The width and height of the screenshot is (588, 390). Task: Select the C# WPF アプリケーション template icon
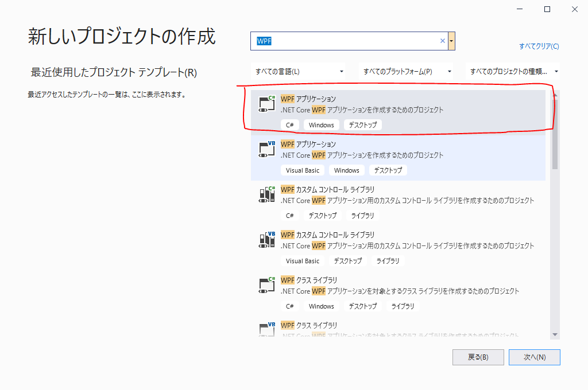tap(267, 104)
